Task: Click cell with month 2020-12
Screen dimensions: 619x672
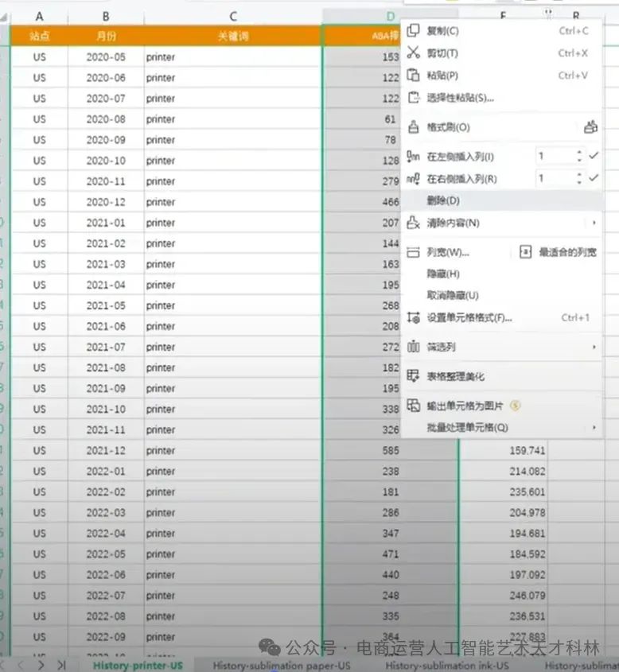Action: pyautogui.click(x=106, y=201)
